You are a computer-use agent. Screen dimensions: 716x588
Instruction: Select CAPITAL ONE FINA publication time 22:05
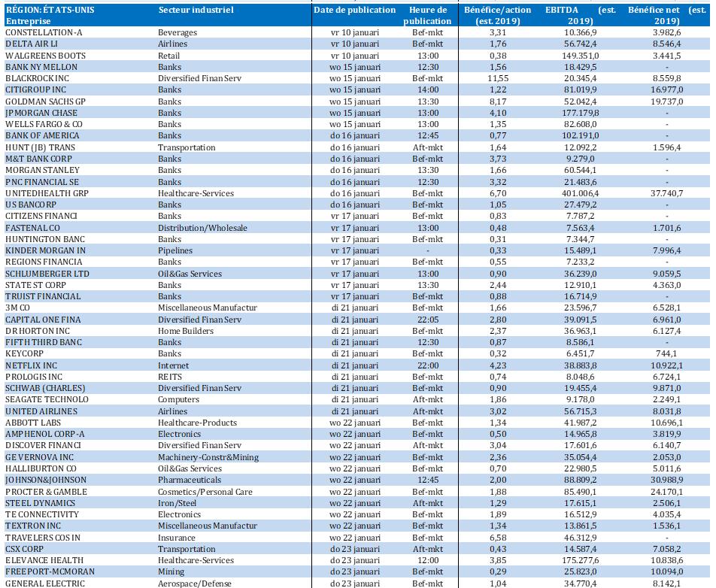427,320
